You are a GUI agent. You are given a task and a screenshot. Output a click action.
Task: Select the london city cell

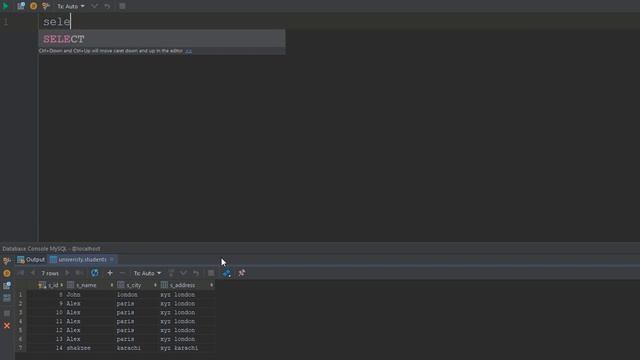(x=137, y=295)
